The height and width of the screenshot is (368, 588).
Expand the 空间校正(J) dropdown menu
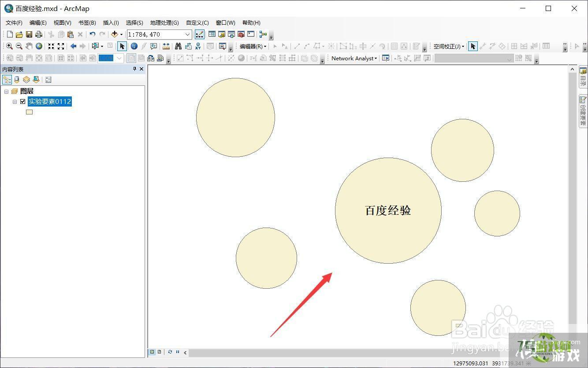pos(449,46)
